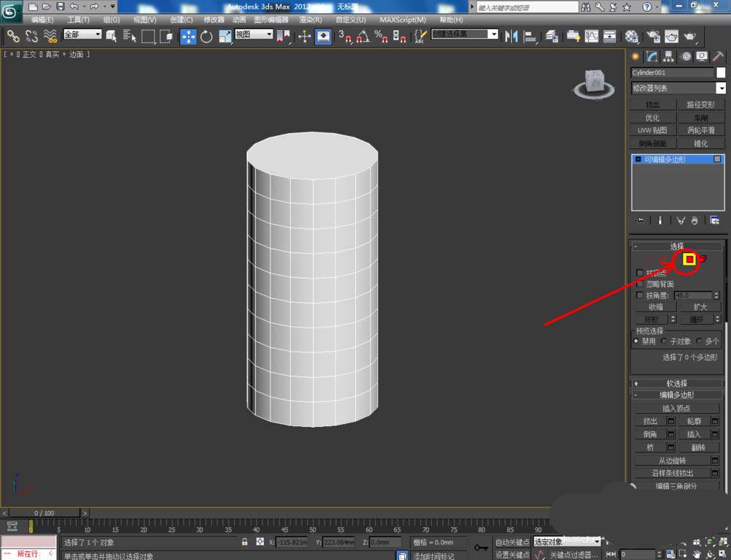Image resolution: width=731 pixels, height=560 pixels.
Task: Click the Pin Stack icon under modifier stack
Action: pos(640,220)
